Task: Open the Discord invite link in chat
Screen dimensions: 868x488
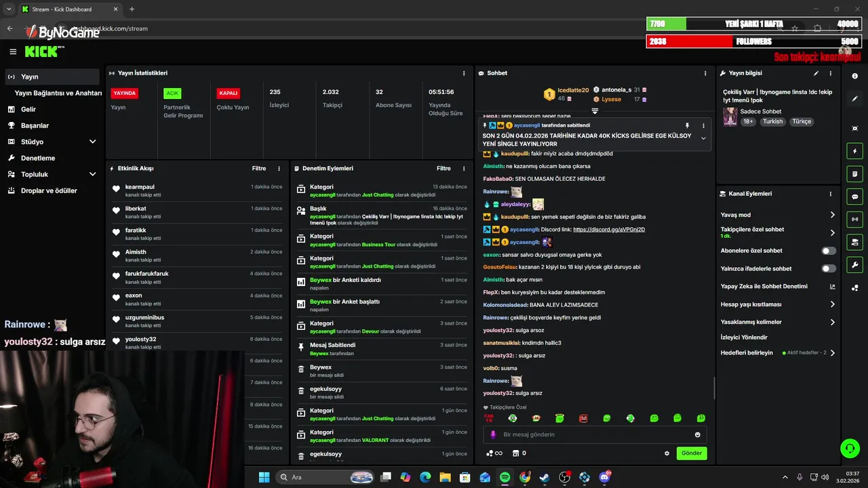Action: [609, 230]
